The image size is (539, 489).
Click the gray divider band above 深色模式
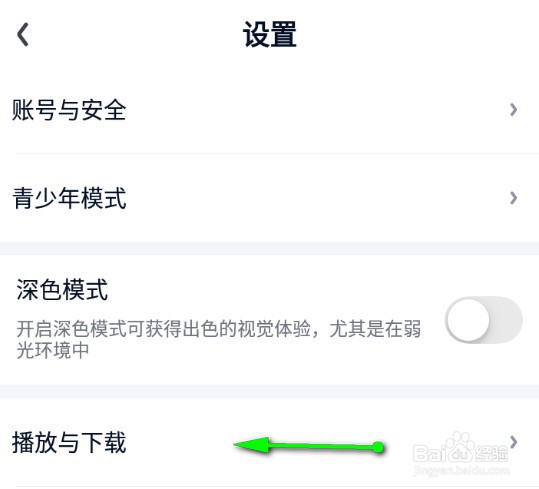270,248
